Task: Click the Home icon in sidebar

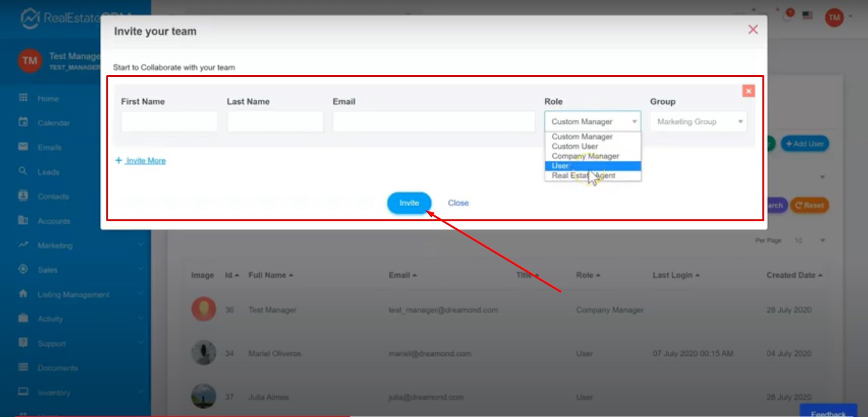Action: [x=24, y=98]
